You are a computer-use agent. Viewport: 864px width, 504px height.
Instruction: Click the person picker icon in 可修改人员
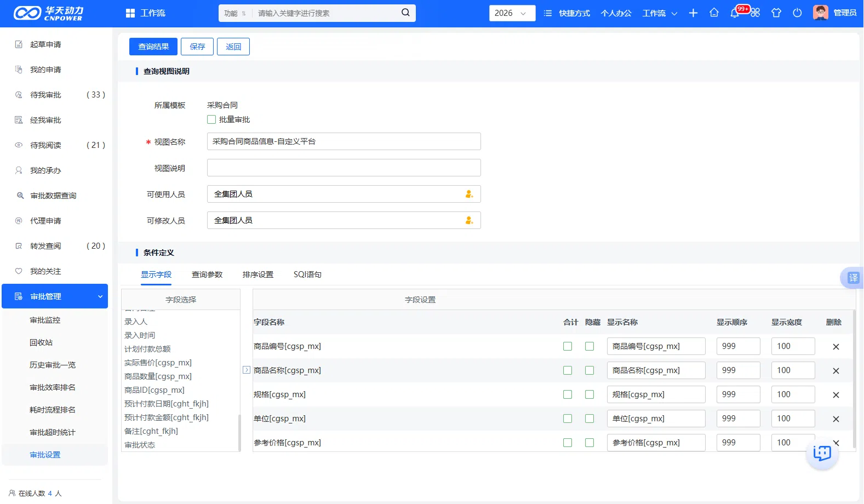[x=469, y=220]
